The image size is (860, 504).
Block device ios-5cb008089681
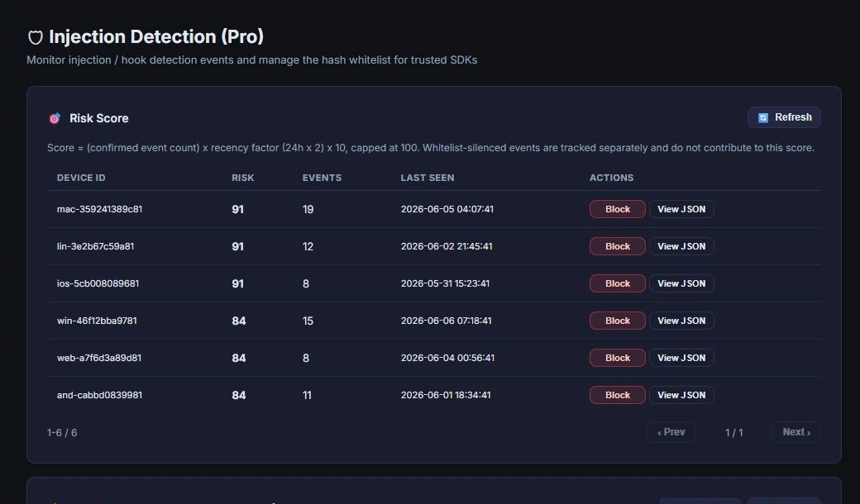pos(617,283)
